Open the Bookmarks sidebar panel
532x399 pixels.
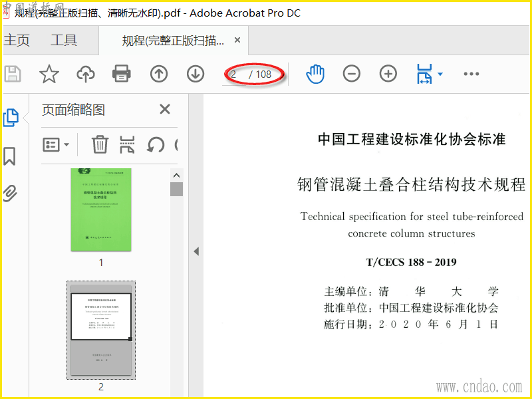(x=9, y=156)
